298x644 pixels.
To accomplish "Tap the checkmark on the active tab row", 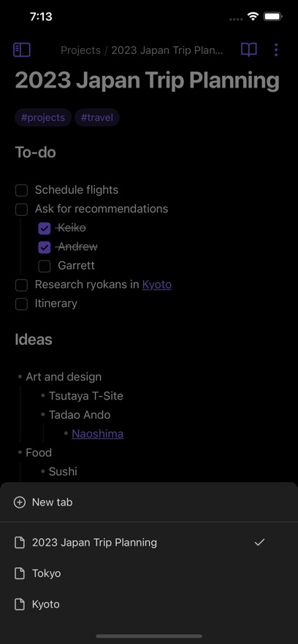I will 259,542.
